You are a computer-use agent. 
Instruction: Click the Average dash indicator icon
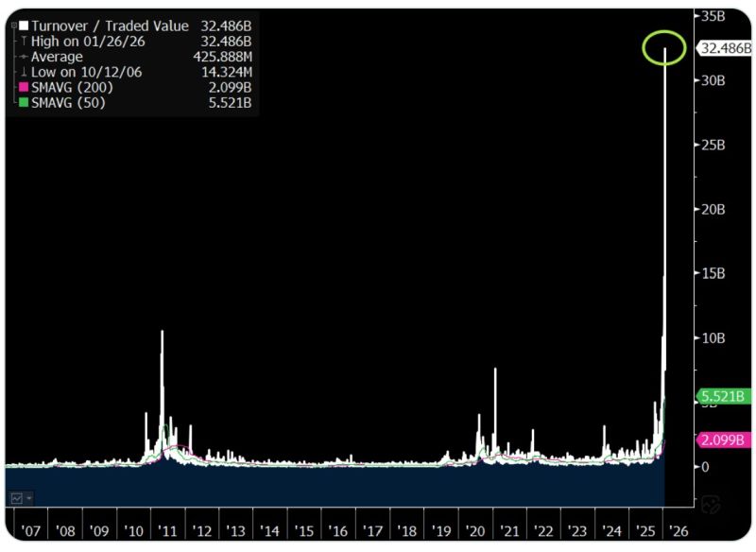[23, 56]
